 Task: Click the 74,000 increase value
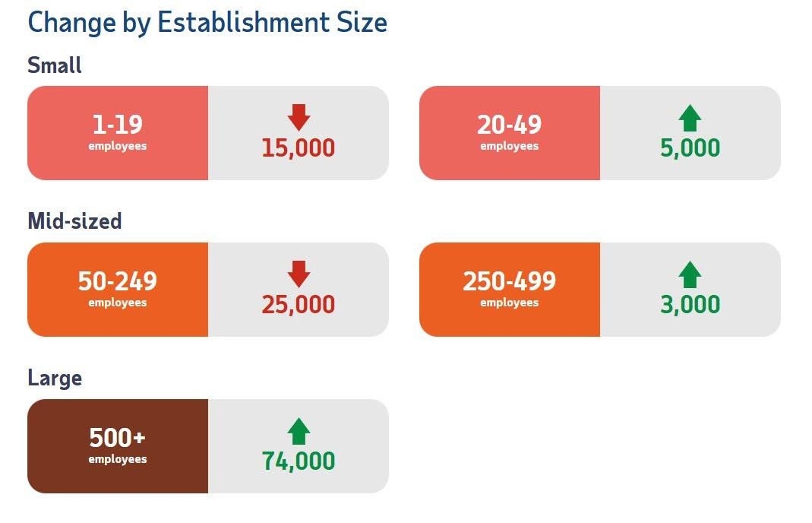click(x=298, y=461)
